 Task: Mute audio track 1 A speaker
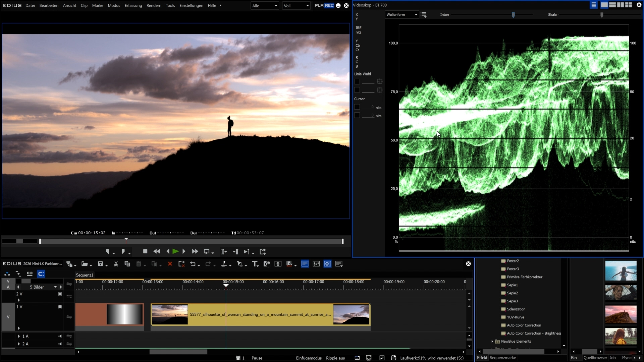tap(60, 336)
